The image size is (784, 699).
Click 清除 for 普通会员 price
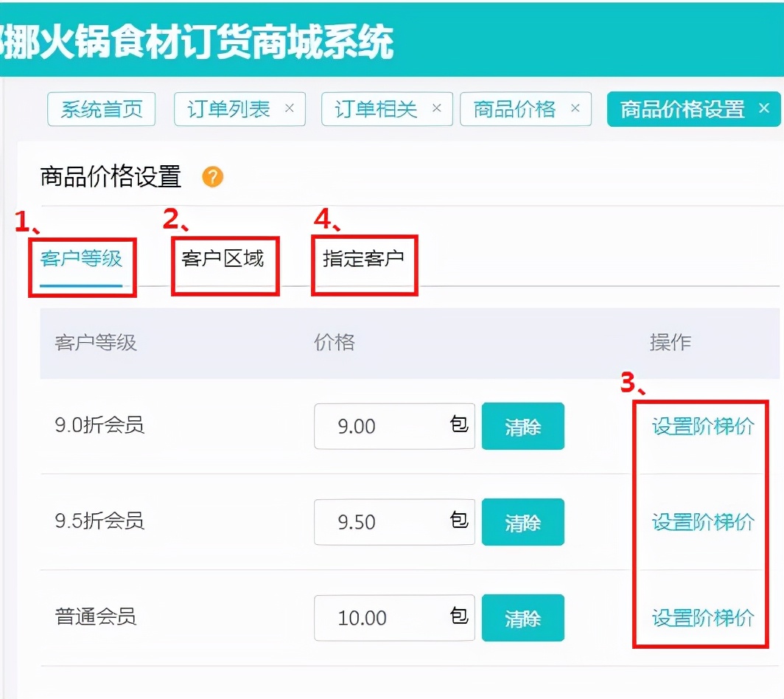522,618
